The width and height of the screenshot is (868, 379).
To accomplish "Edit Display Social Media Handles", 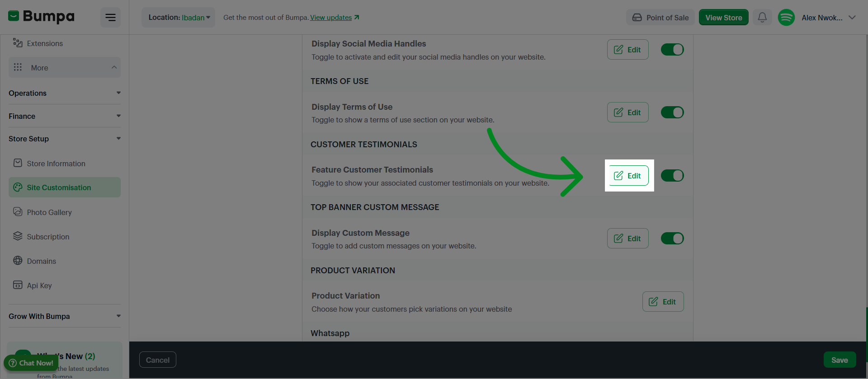I will click(628, 50).
